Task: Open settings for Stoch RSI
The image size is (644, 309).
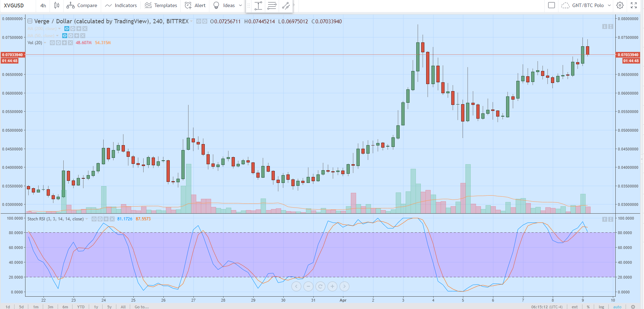Action: coord(100,219)
